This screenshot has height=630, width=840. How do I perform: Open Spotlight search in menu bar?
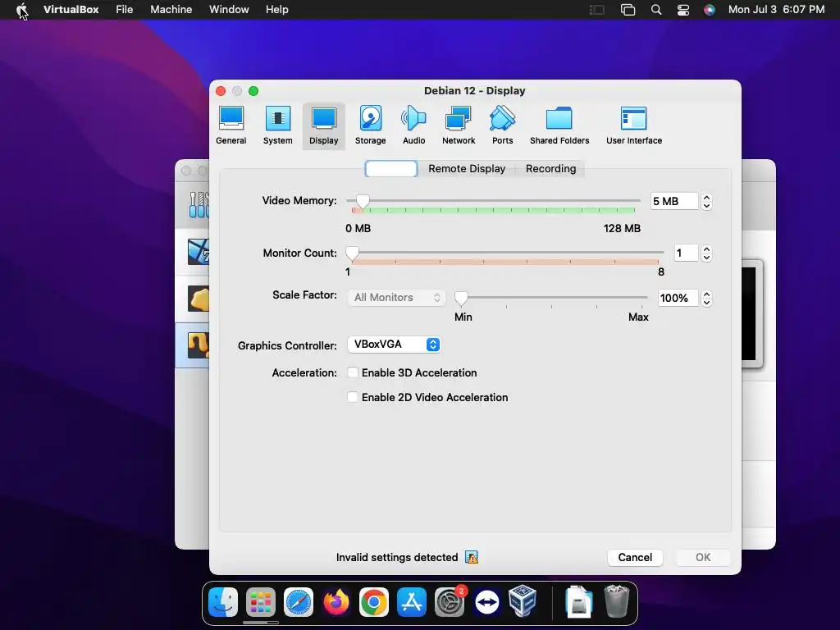655,10
